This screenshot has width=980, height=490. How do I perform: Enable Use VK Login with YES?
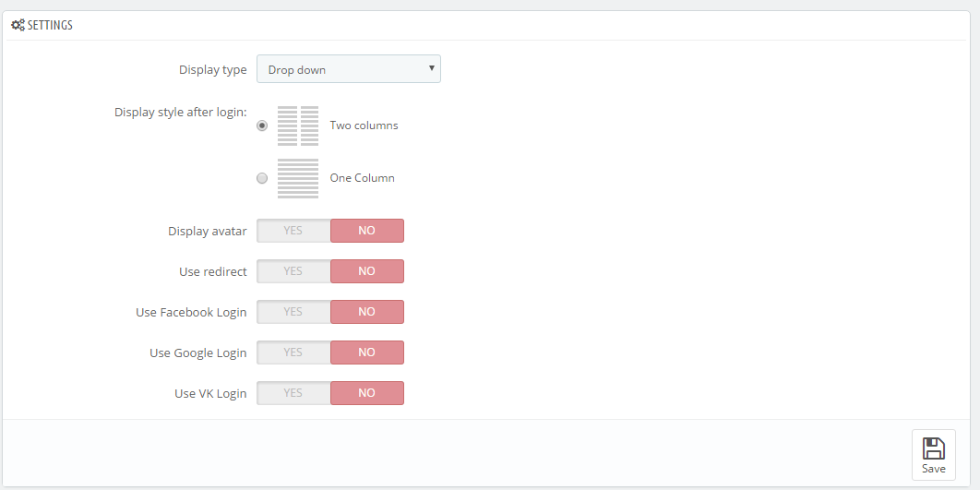tap(293, 393)
